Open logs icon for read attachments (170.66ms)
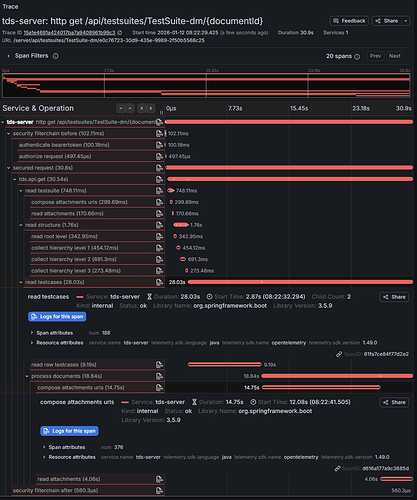The width and height of the screenshot is (417, 500). tap(159, 214)
